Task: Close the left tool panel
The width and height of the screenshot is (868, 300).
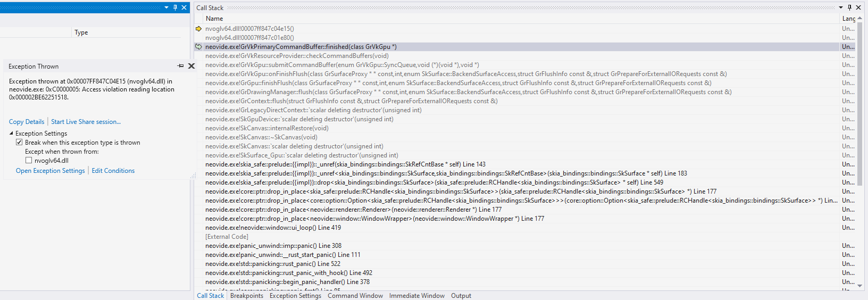Action: click(x=184, y=7)
